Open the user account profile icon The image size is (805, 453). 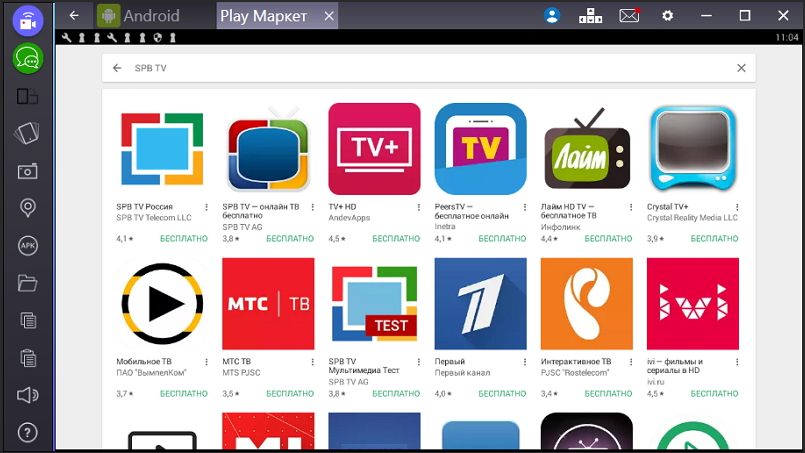(x=552, y=15)
